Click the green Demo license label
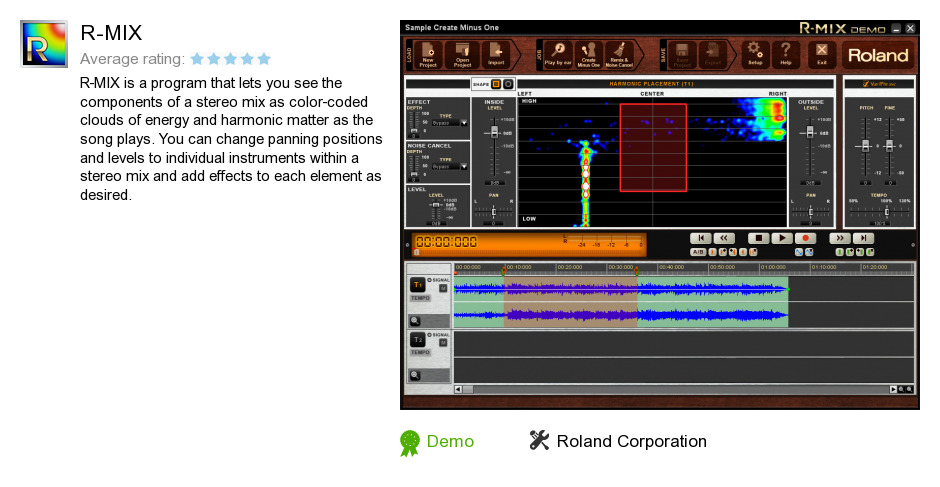940x487 pixels. (450, 441)
